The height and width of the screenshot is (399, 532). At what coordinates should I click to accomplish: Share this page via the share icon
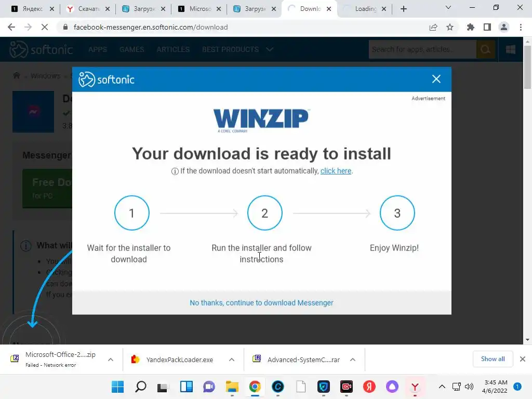[x=433, y=27]
